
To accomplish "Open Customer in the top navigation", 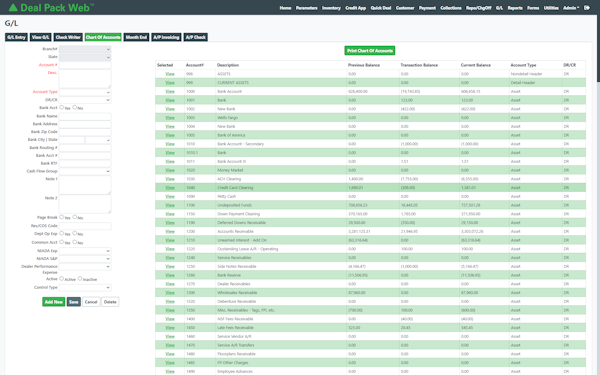I will 405,8.
